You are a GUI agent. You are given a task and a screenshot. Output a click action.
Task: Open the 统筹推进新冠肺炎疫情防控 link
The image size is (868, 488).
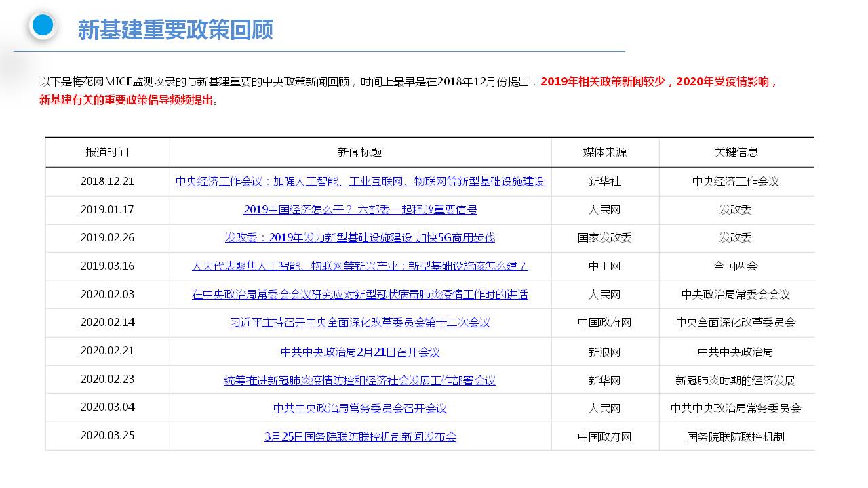click(x=359, y=381)
